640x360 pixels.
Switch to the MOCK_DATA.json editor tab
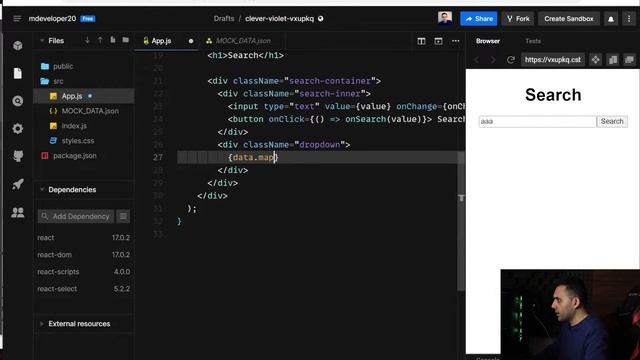[243, 41]
